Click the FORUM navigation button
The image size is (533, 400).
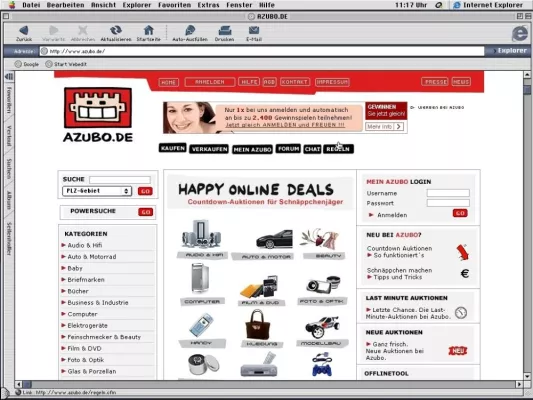tap(288, 149)
